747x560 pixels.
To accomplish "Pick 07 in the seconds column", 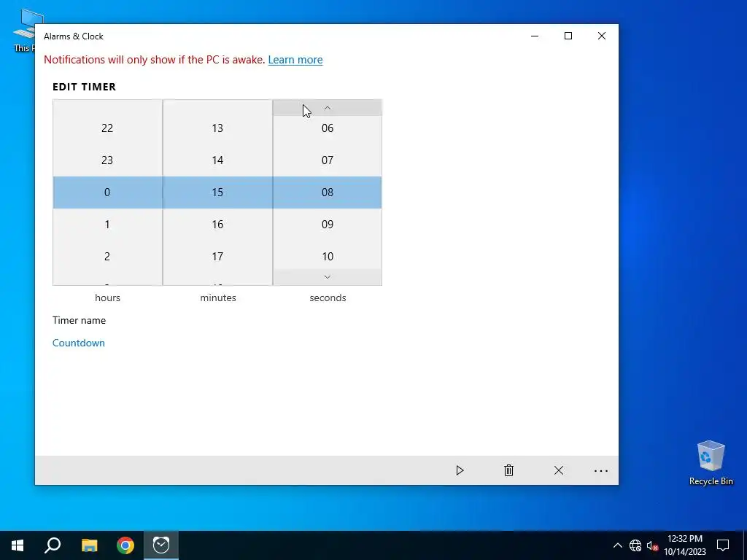I will pyautogui.click(x=328, y=160).
